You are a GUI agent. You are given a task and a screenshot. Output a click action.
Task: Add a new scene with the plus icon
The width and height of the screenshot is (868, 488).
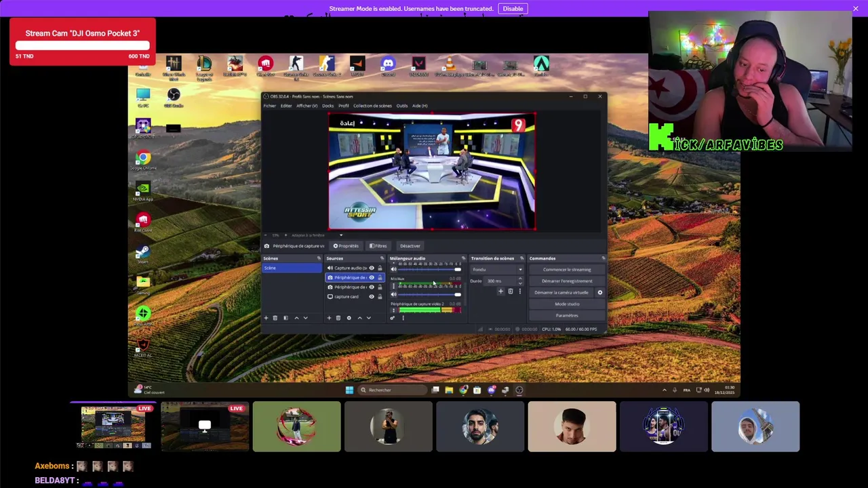pos(266,318)
